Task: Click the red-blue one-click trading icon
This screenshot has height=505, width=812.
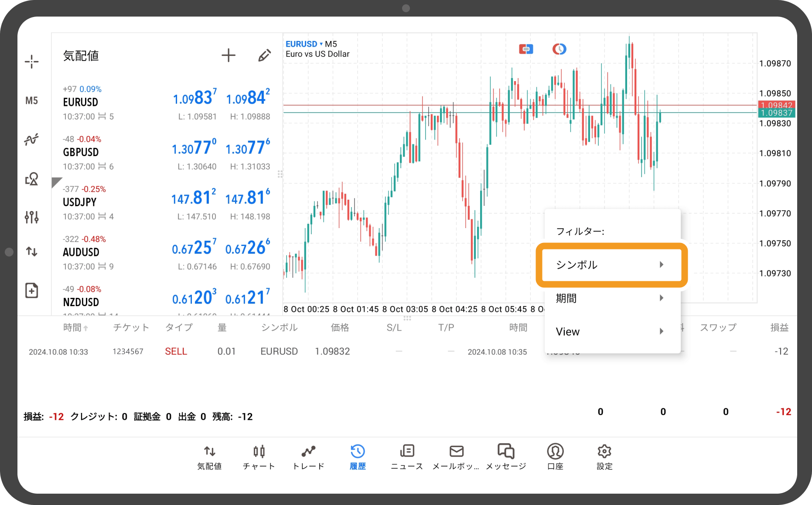Action: pos(526,49)
